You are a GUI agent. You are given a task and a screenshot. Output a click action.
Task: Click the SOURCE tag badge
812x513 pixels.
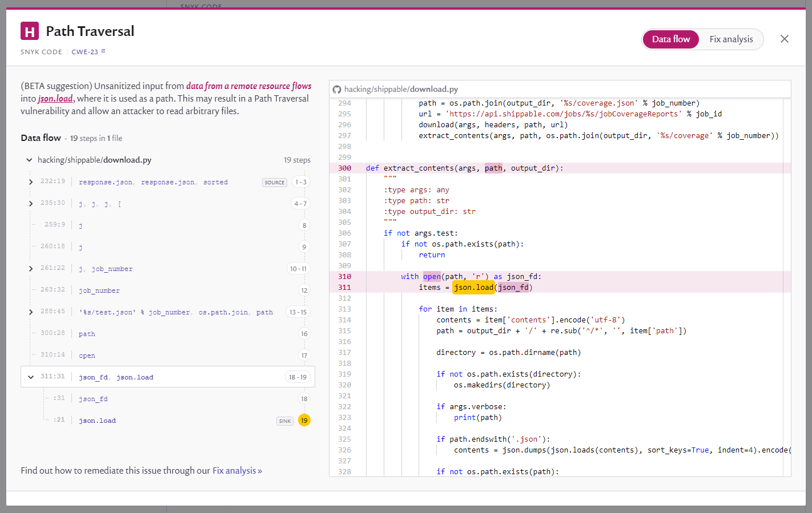pyautogui.click(x=274, y=183)
